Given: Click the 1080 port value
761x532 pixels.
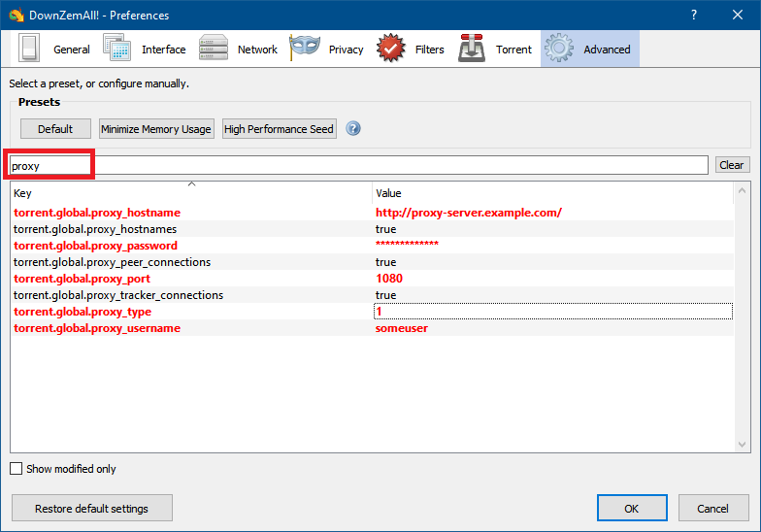Looking at the screenshot, I should click(389, 279).
